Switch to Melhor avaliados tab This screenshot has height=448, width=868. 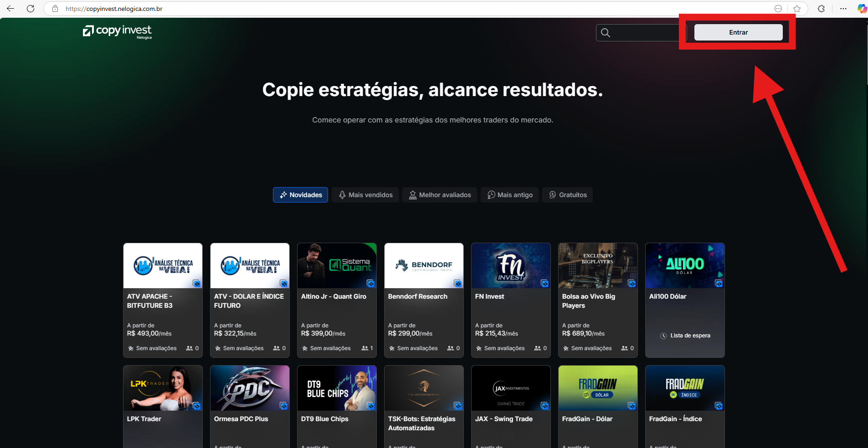pyautogui.click(x=440, y=195)
